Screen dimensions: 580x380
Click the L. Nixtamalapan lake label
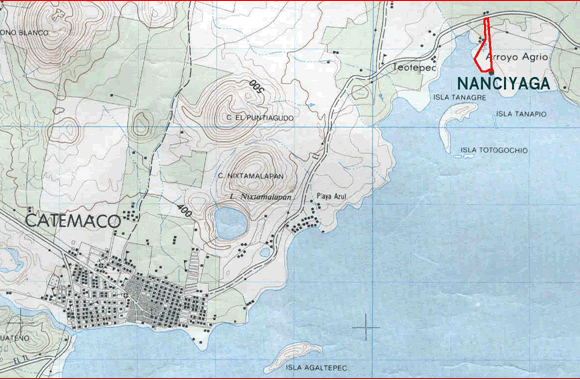click(260, 197)
